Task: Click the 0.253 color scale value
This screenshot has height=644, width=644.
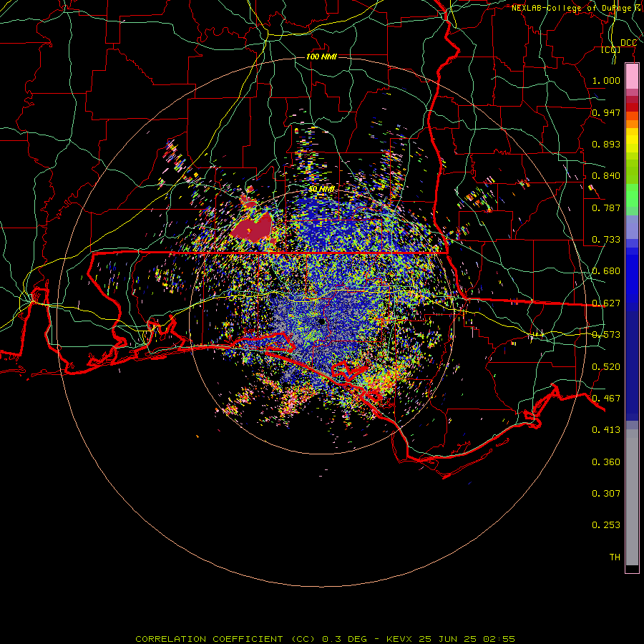Action: pyautogui.click(x=606, y=525)
